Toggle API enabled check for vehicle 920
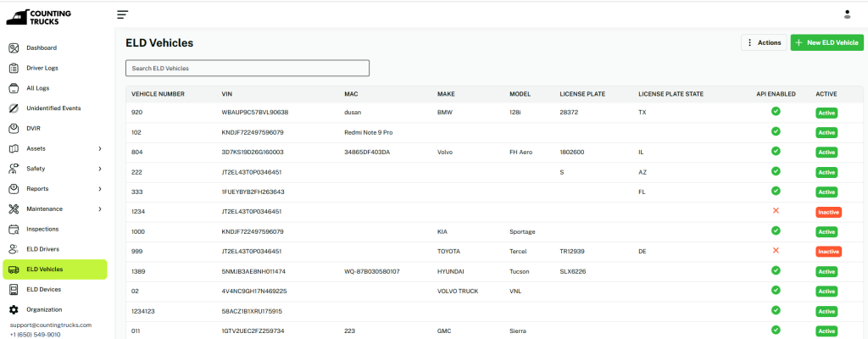The height and width of the screenshot is (339, 868). pos(776,112)
